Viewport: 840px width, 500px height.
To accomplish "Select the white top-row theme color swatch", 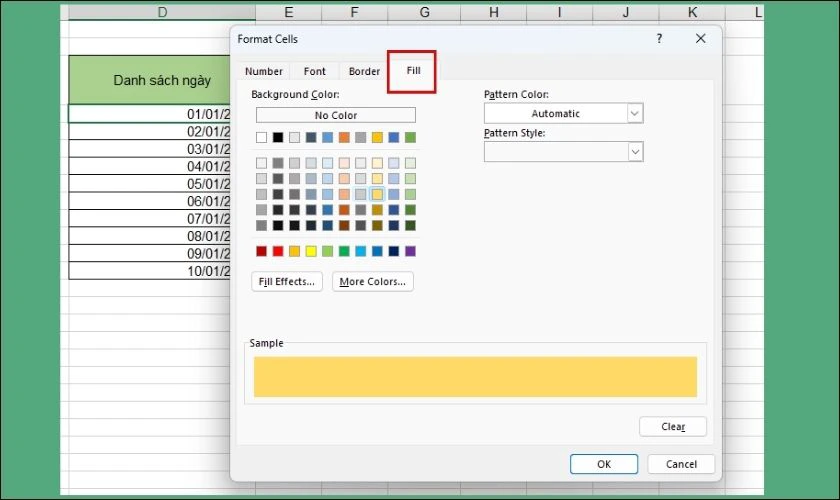I will click(261, 138).
